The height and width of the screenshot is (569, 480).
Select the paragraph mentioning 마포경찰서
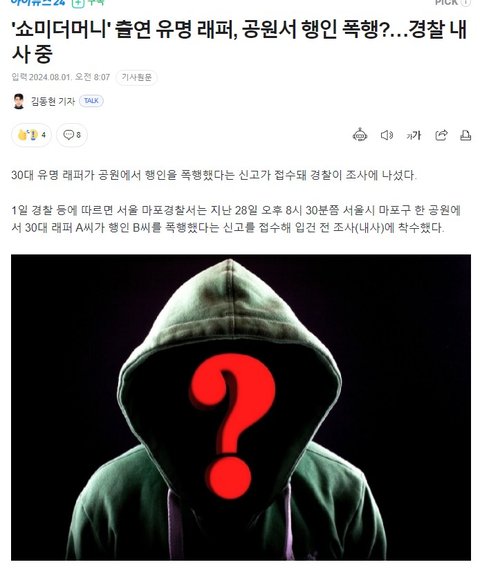pos(236,219)
